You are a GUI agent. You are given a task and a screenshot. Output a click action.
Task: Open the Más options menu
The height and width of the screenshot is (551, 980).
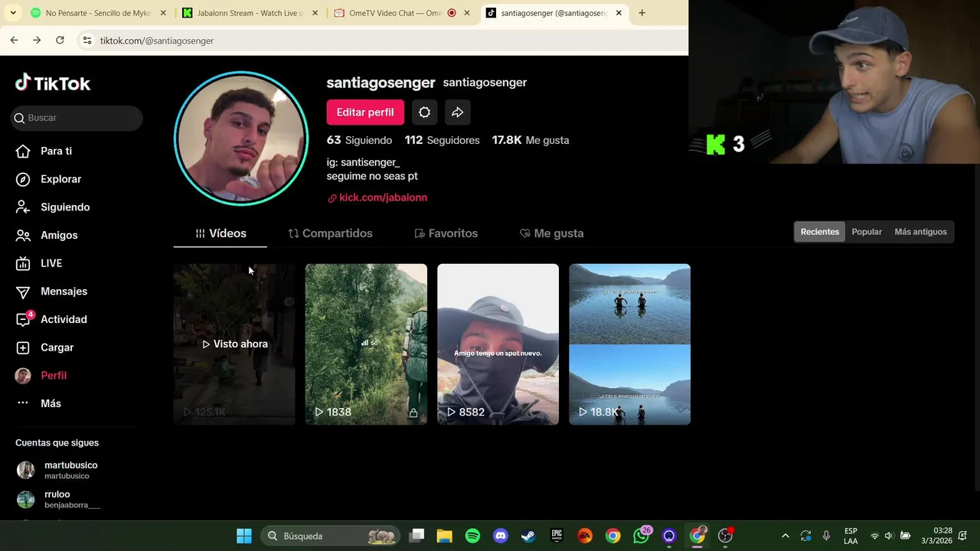pyautogui.click(x=38, y=403)
